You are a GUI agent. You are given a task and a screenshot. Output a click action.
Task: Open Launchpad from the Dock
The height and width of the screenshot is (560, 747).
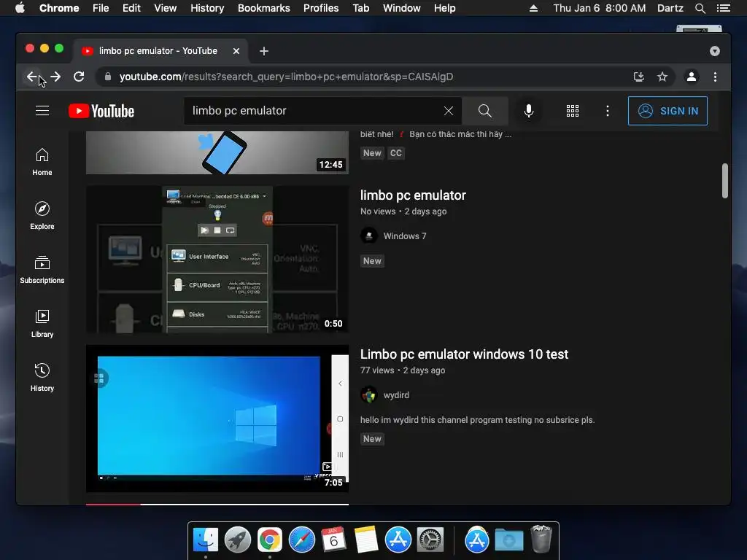coord(238,540)
